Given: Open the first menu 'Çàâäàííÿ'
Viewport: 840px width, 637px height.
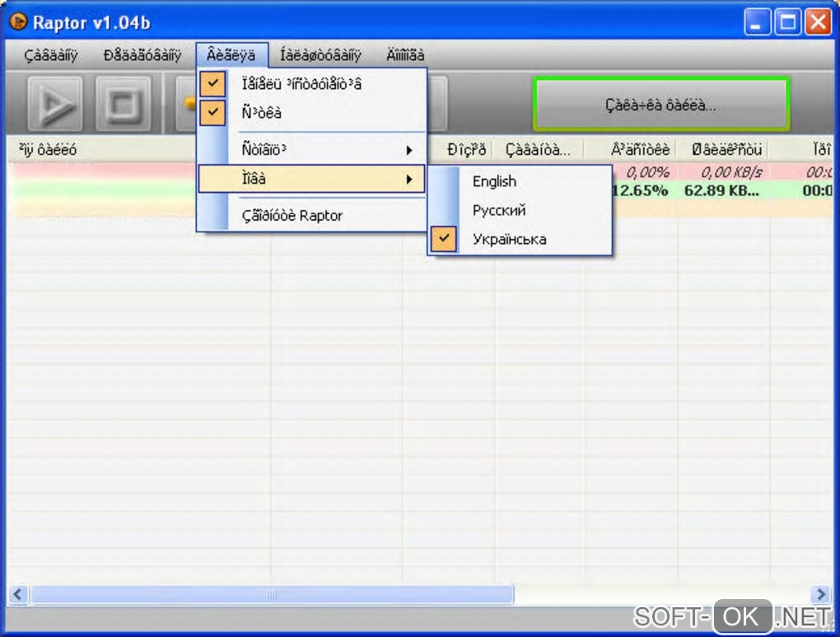Looking at the screenshot, I should (51, 54).
